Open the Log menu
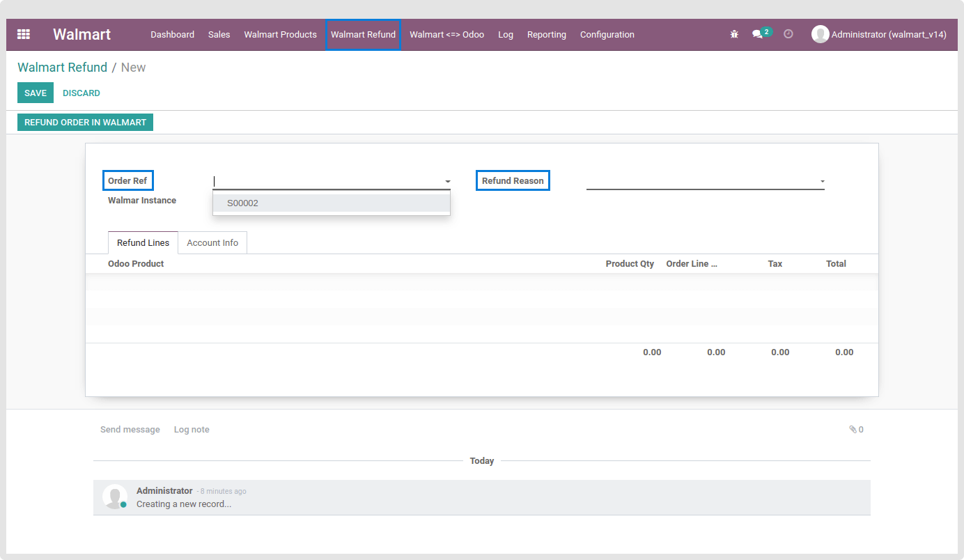The image size is (964, 560). click(506, 34)
